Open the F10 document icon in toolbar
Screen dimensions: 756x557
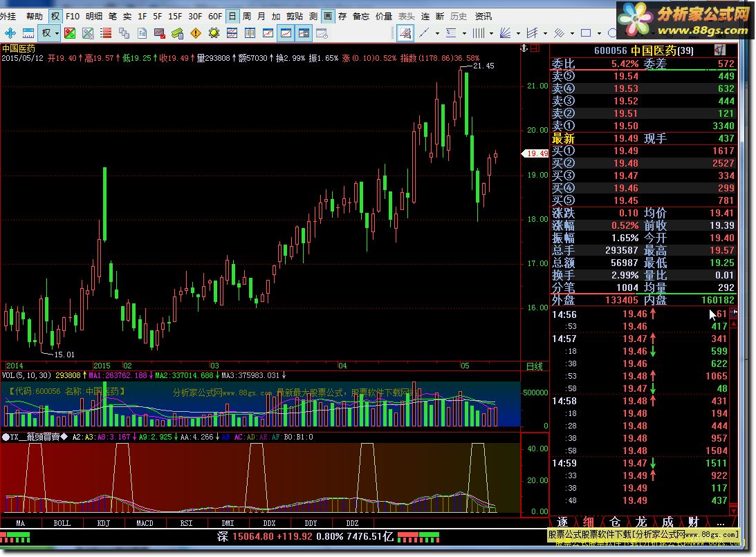pos(142,32)
